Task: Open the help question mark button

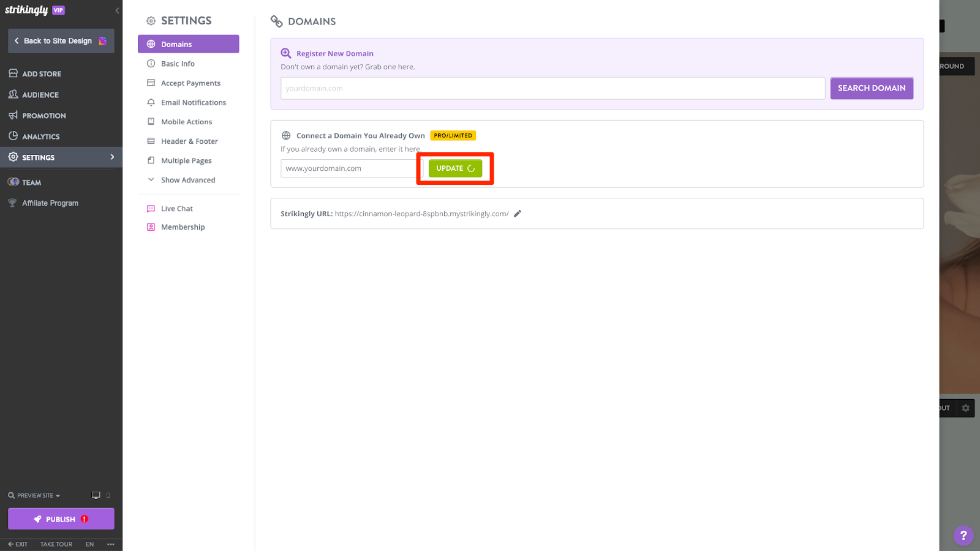Action: (963, 535)
